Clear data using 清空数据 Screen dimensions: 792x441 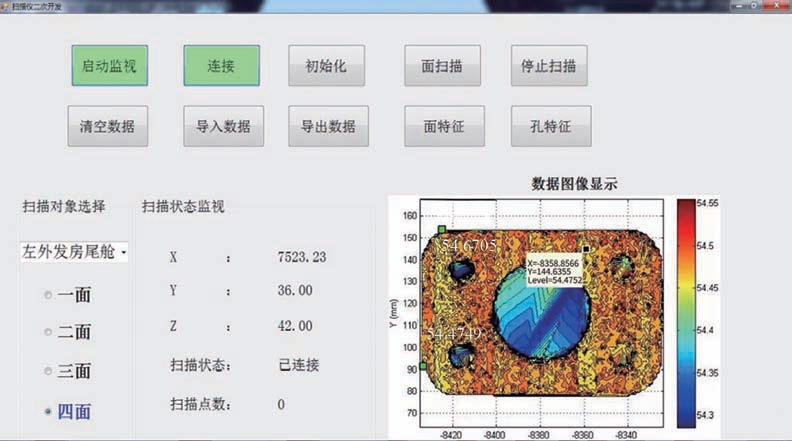[108, 127]
